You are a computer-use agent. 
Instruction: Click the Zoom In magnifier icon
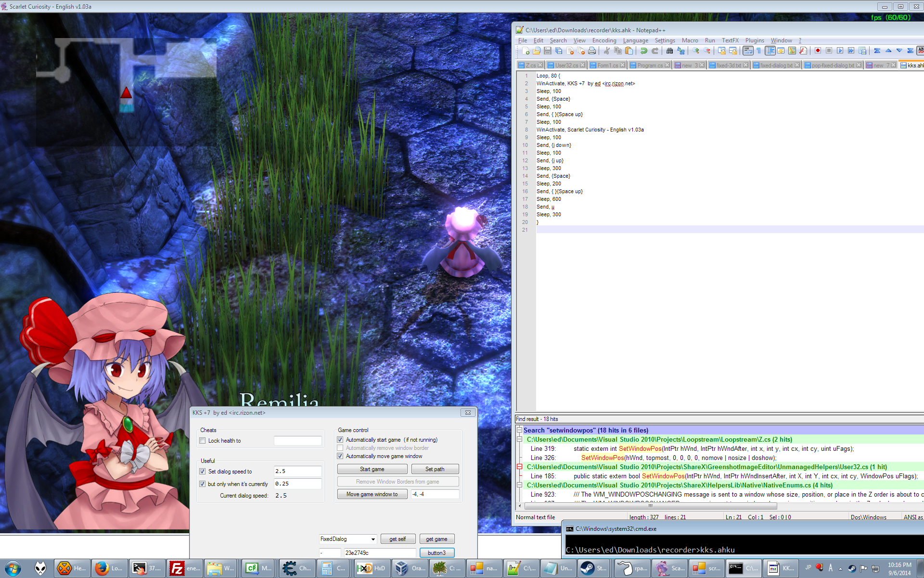695,51
